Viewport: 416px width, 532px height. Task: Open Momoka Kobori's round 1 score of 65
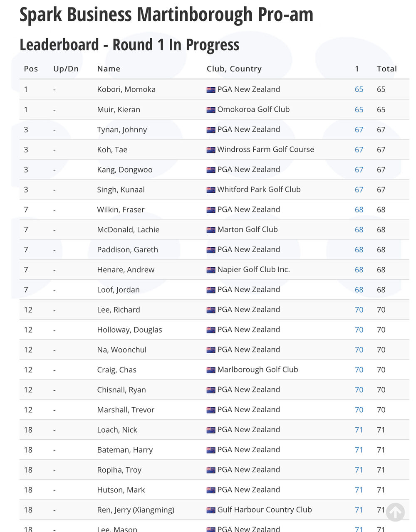(359, 89)
